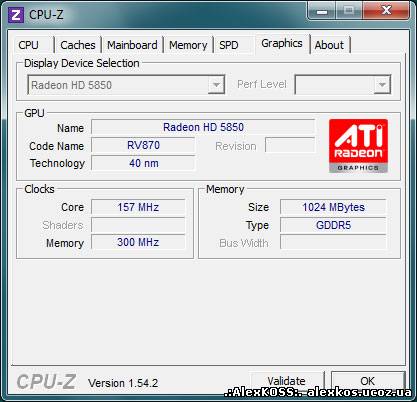Click the Core clock field showing 157 MHz
Screen dimensions: 417x402
138,207
